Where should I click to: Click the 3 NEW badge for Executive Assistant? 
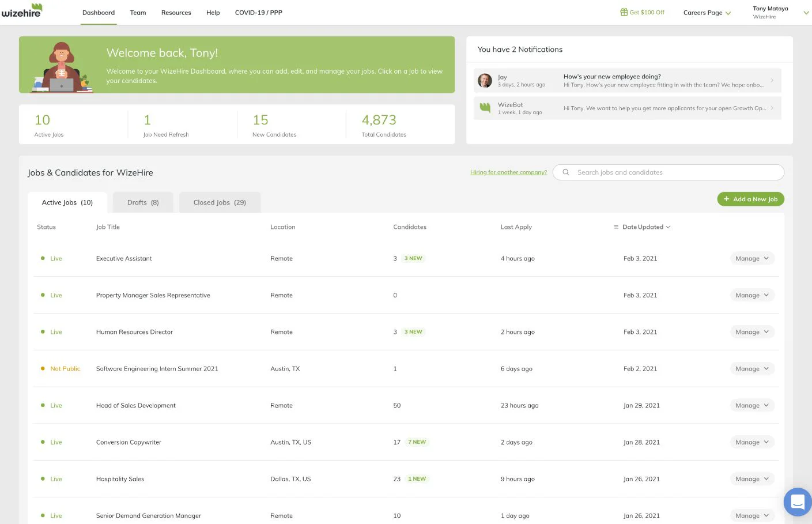(x=413, y=258)
